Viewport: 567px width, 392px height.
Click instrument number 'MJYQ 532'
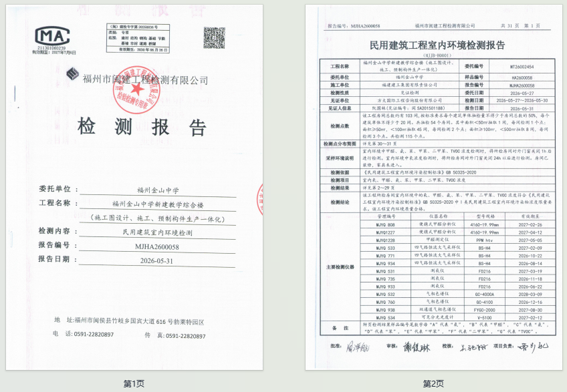(386, 295)
